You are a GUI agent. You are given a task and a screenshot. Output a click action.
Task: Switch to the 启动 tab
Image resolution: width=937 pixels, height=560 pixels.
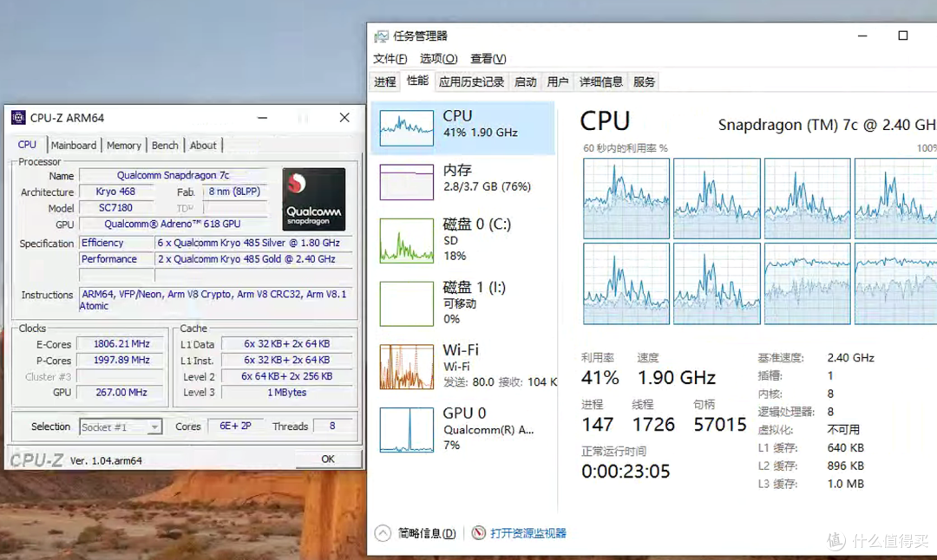click(x=525, y=81)
